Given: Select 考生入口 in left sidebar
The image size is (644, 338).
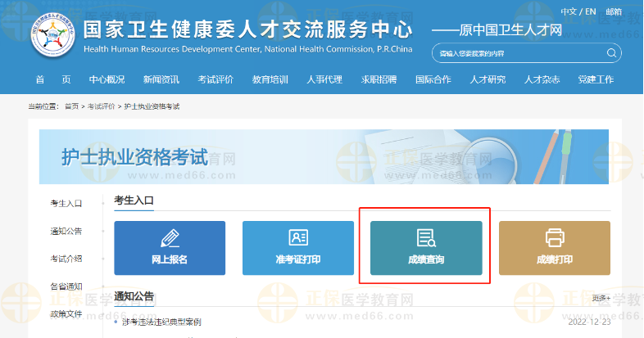Looking at the screenshot, I should pos(66,203).
